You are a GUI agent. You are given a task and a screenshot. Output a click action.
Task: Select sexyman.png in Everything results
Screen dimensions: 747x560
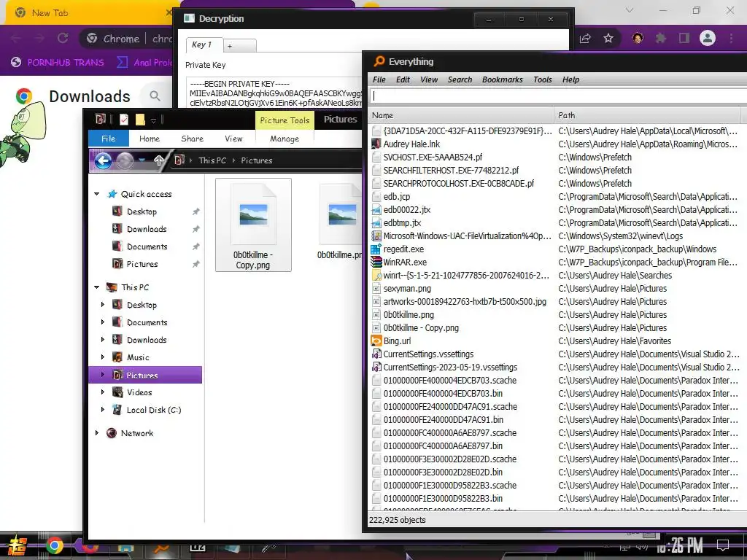407,289
